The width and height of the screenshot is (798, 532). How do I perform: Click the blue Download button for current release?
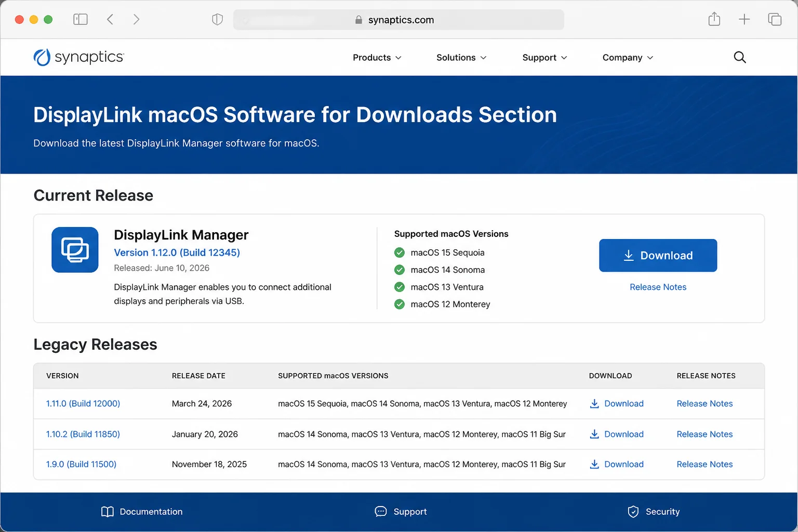pyautogui.click(x=658, y=256)
